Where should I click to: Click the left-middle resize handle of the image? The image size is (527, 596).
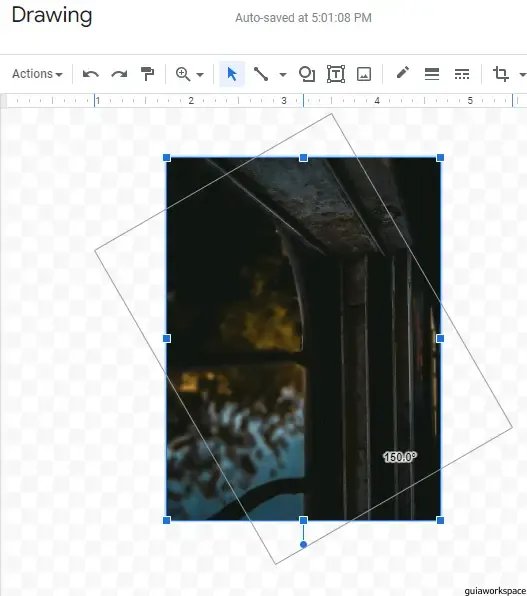(x=167, y=338)
